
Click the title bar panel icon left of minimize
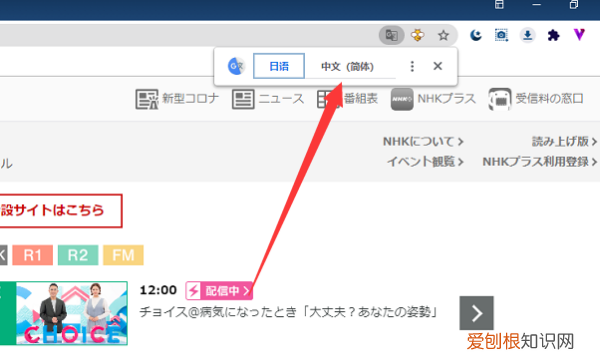click(499, 4)
